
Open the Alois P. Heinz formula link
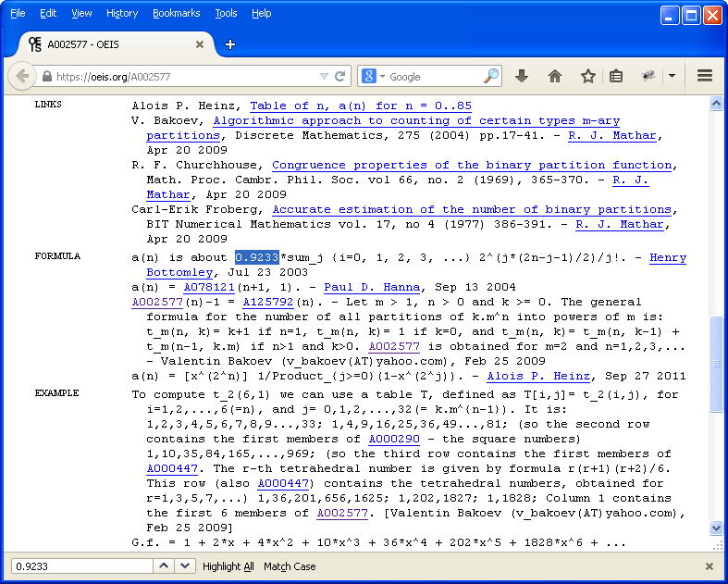(x=538, y=377)
